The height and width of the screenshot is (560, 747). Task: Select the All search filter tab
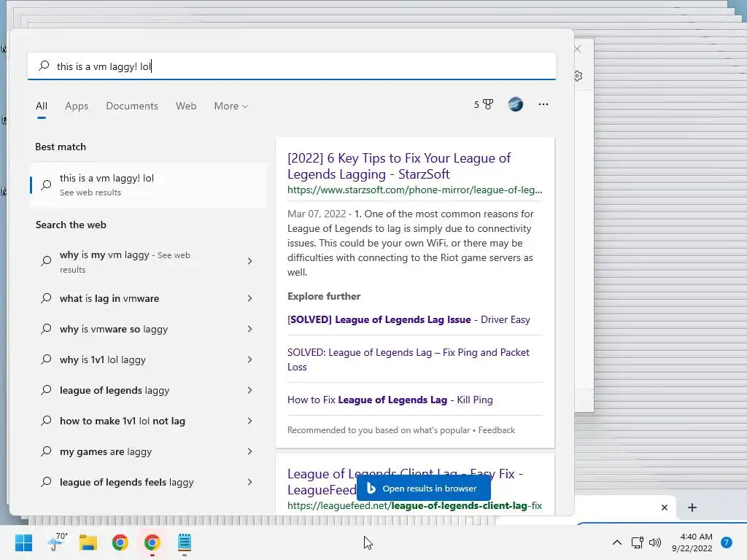tap(42, 106)
